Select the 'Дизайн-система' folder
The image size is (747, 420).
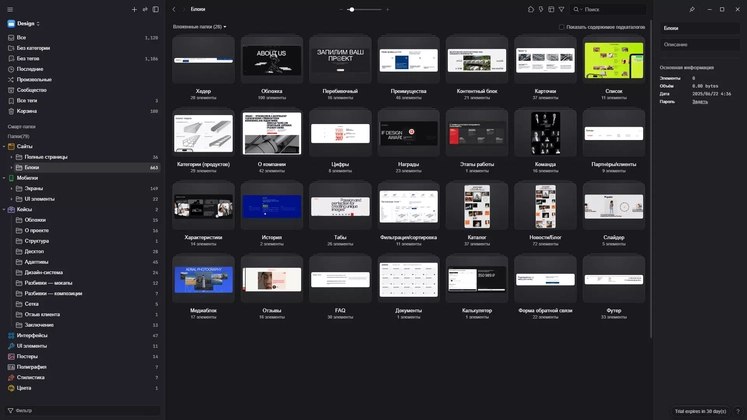pyautogui.click(x=44, y=272)
